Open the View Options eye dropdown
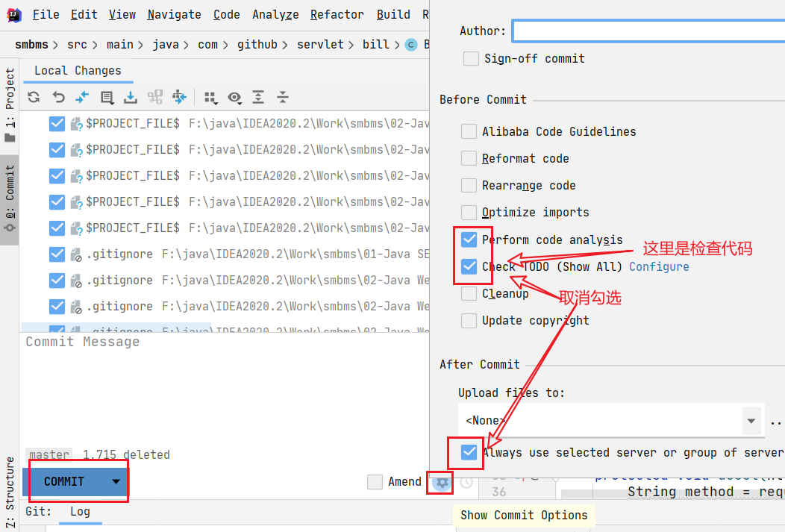Screen dimensions: 785x532 [235, 98]
